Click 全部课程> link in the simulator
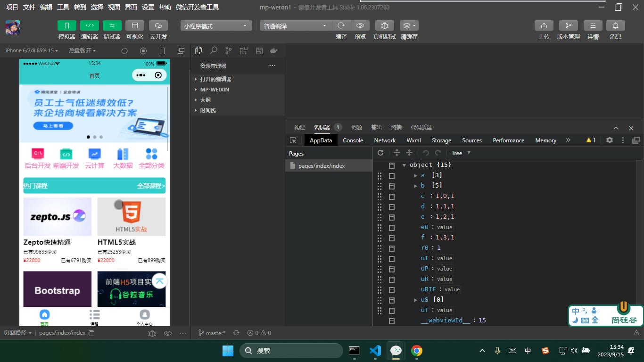 (x=151, y=186)
